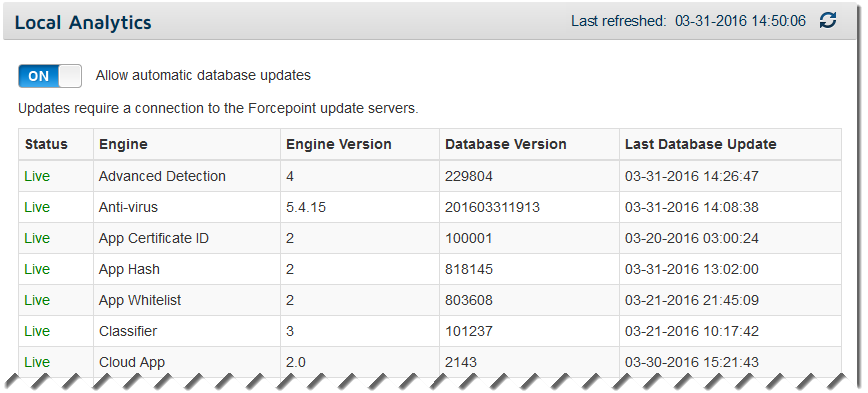This screenshot has height=393, width=868.
Task: Click database version 201603311913 cell
Action: pyautogui.click(x=492, y=207)
